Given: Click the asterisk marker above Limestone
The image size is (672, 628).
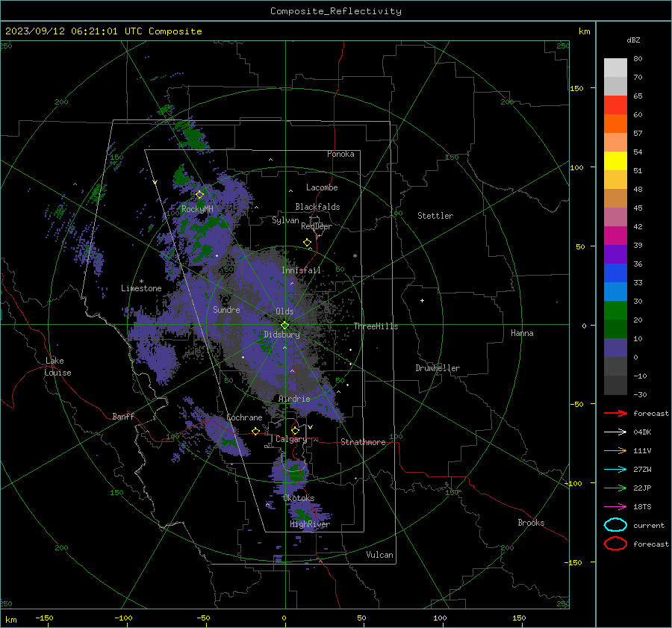Looking at the screenshot, I should click(141, 282).
